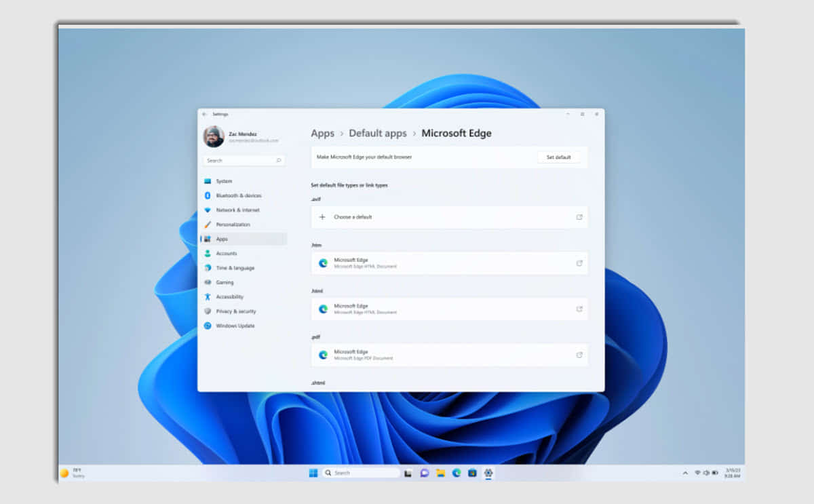Change the .html default app card

(x=449, y=309)
